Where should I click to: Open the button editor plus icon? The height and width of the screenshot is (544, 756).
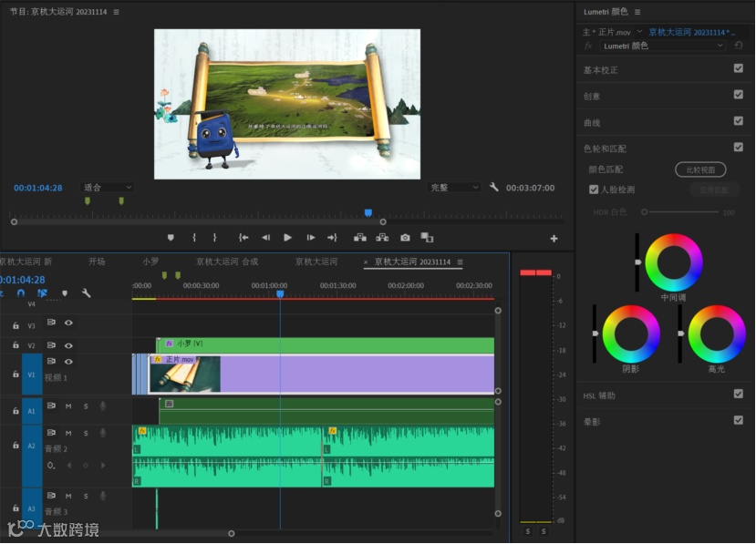point(554,239)
